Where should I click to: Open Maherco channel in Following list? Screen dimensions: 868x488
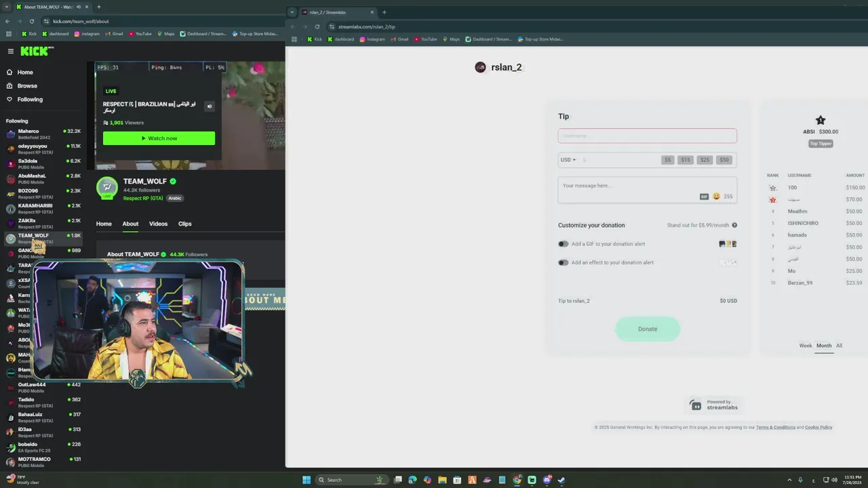(x=43, y=134)
